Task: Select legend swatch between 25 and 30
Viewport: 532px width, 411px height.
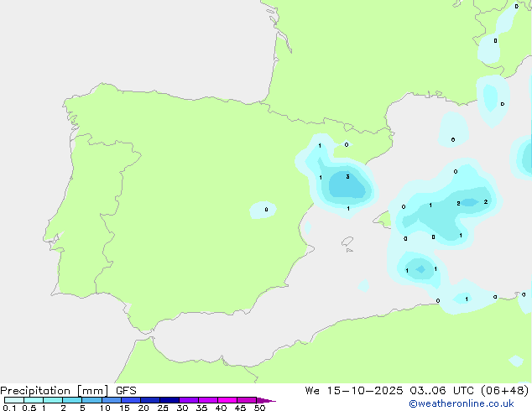Action: point(170,400)
